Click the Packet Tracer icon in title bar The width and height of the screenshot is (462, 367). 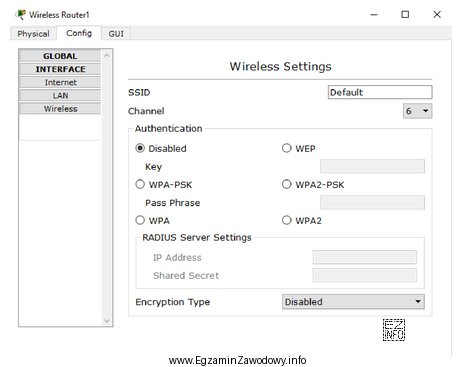[21, 15]
